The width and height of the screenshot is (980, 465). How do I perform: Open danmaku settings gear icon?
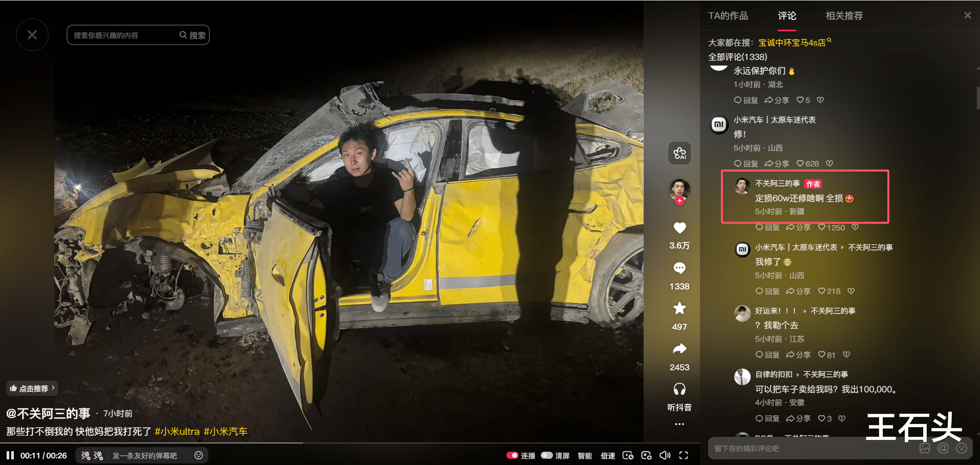point(98,455)
